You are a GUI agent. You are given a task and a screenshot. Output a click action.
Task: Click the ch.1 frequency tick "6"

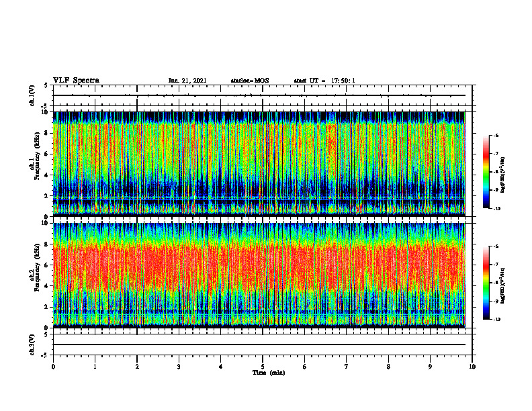point(47,154)
